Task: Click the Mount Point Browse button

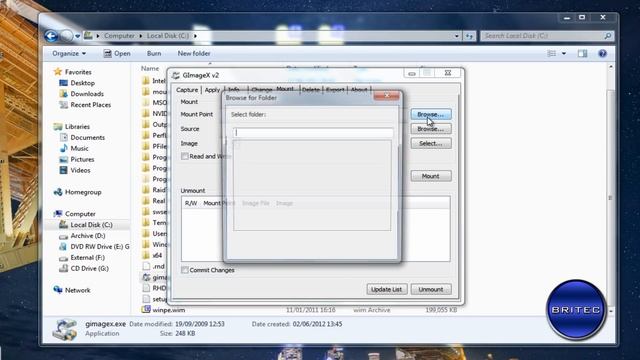Action: (x=431, y=114)
